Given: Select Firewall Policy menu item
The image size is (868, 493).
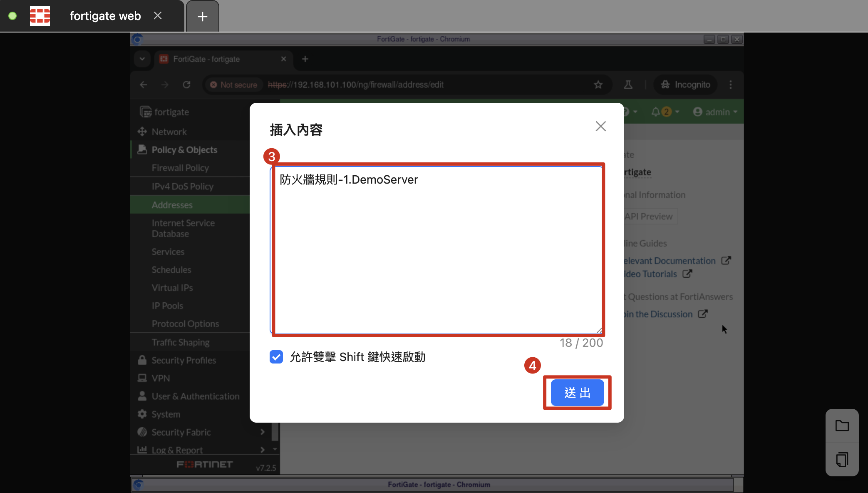Looking at the screenshot, I should [180, 168].
